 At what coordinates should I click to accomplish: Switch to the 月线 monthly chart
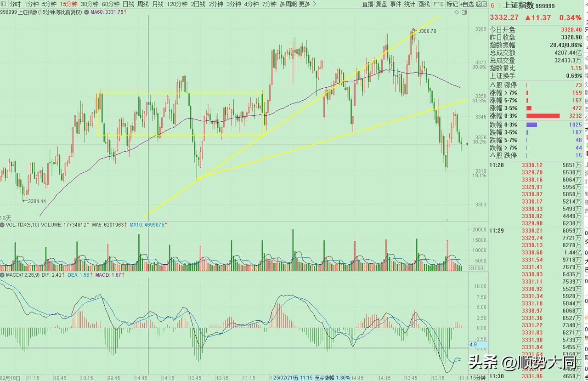pyautogui.click(x=158, y=4)
